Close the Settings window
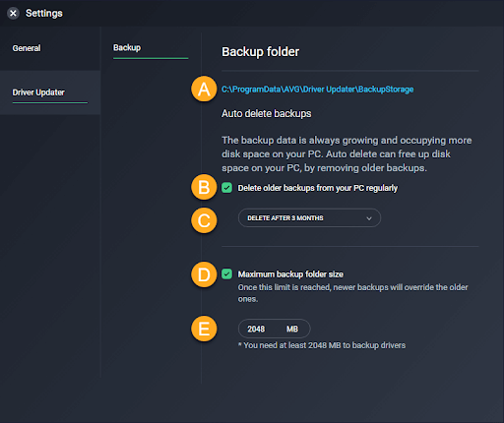504x423 pixels. click(x=13, y=13)
